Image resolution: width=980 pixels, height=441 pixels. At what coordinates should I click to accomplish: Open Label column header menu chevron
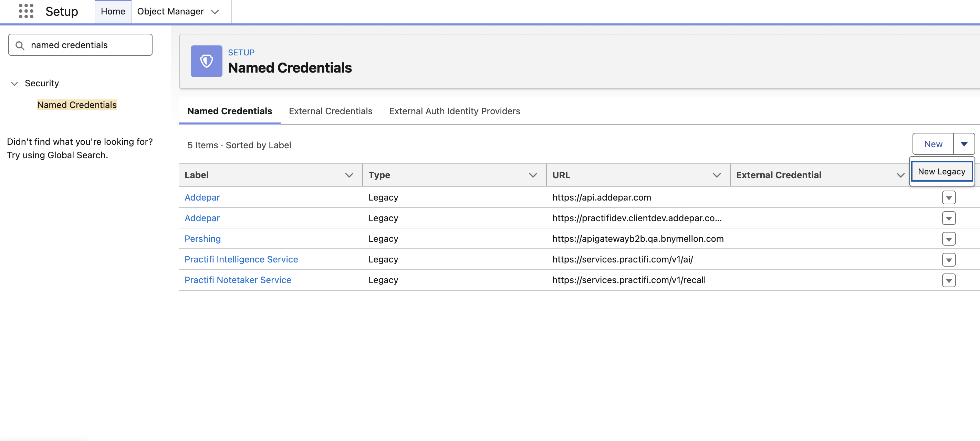click(x=349, y=175)
